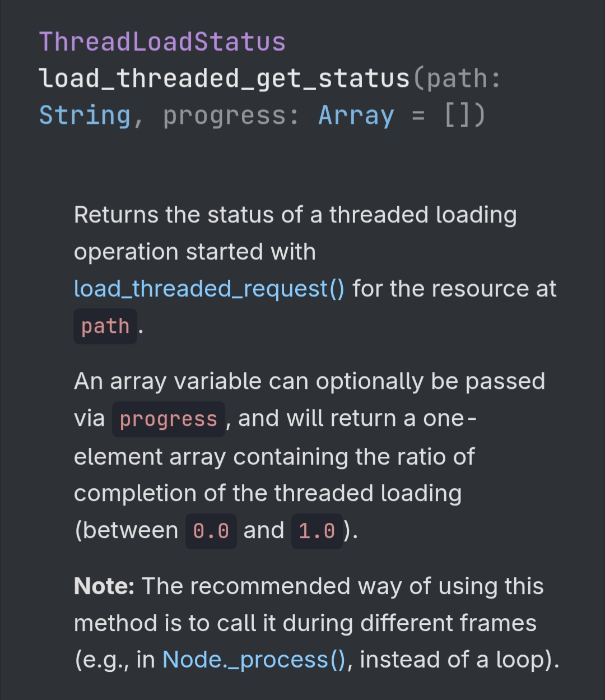Open the Node._process() reference link

[254, 660]
